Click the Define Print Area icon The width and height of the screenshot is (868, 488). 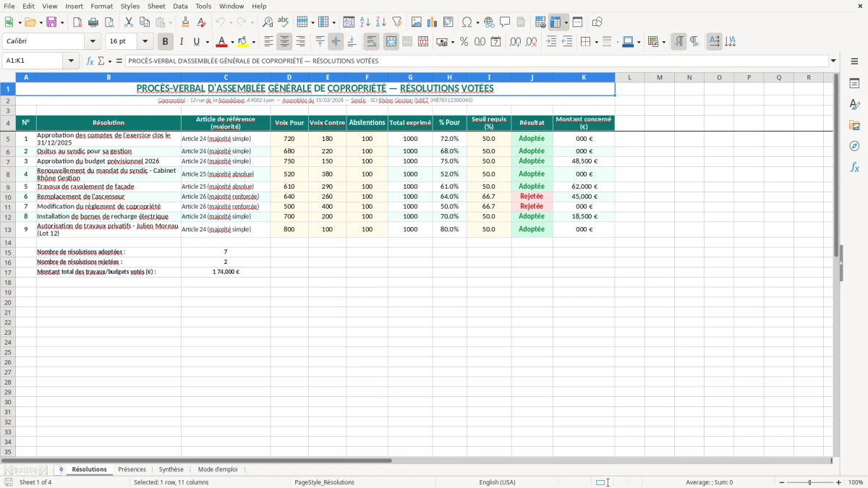pyautogui.click(x=540, y=22)
